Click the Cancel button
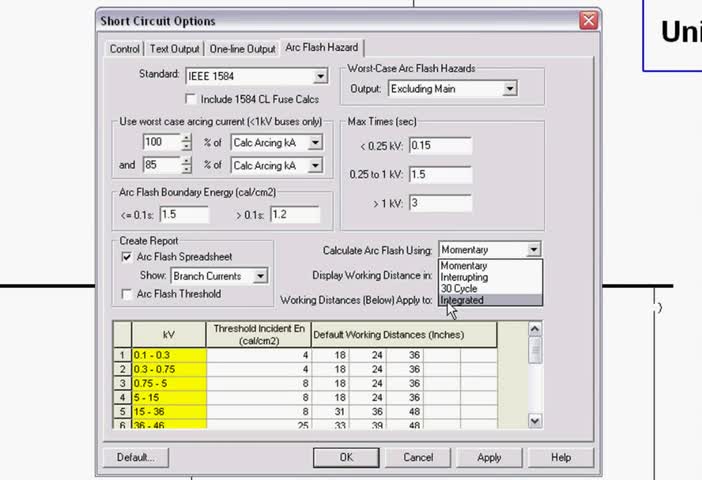The width and height of the screenshot is (702, 480). coord(418,457)
